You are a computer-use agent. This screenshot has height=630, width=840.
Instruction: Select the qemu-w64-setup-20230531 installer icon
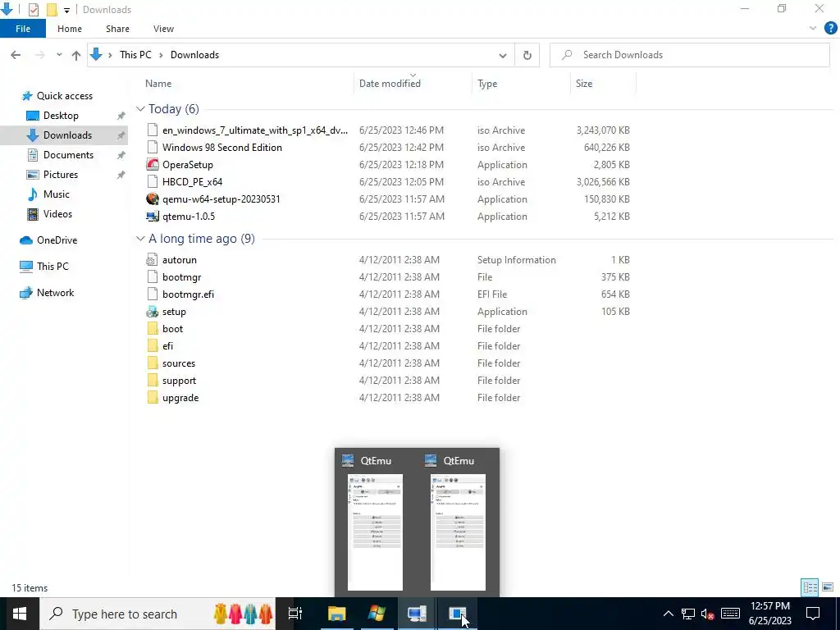[x=153, y=199]
